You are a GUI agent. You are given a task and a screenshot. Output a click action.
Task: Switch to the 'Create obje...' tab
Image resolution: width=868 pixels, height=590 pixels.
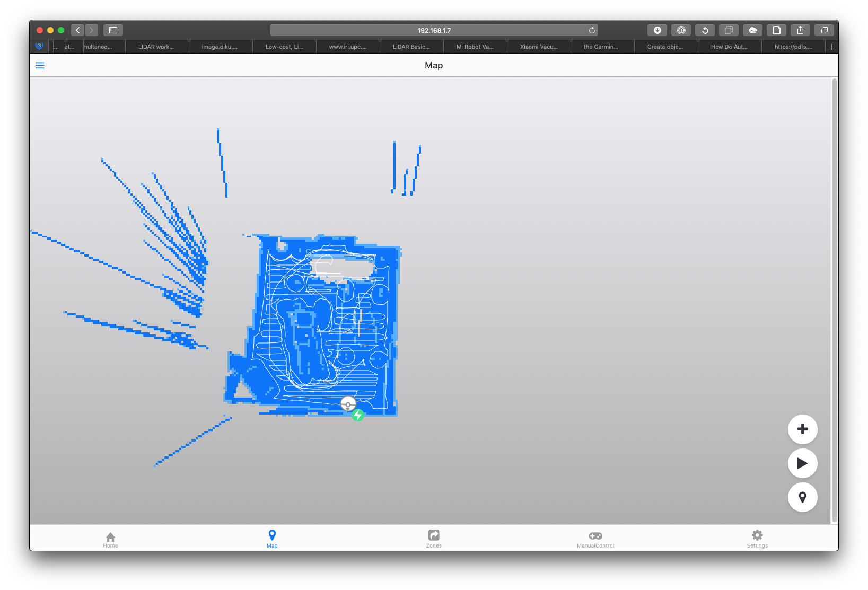tap(666, 47)
